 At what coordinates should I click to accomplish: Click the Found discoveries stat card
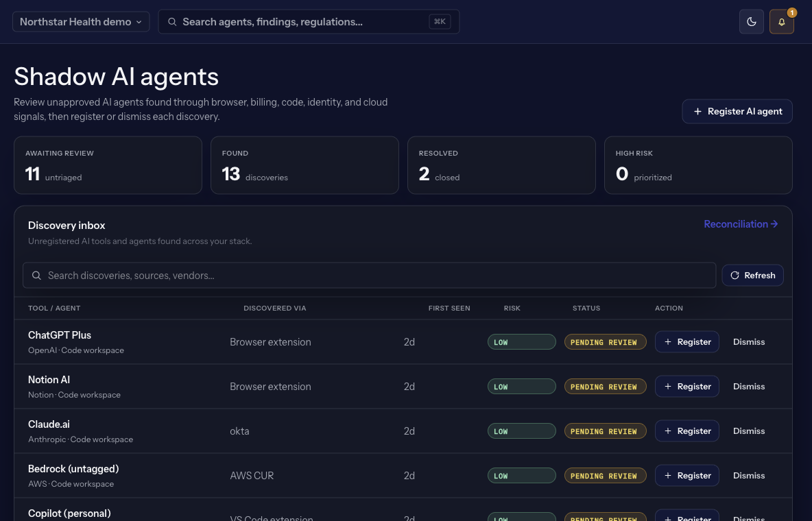click(304, 165)
